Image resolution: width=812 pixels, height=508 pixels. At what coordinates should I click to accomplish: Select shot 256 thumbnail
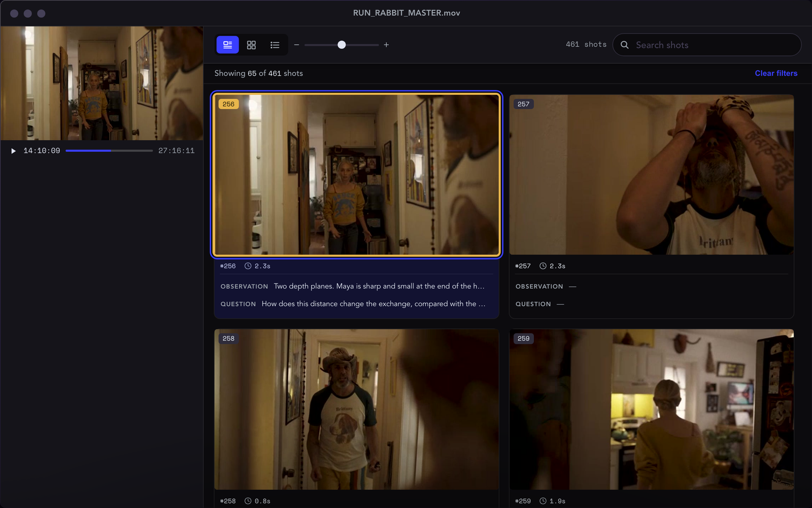coord(357,175)
